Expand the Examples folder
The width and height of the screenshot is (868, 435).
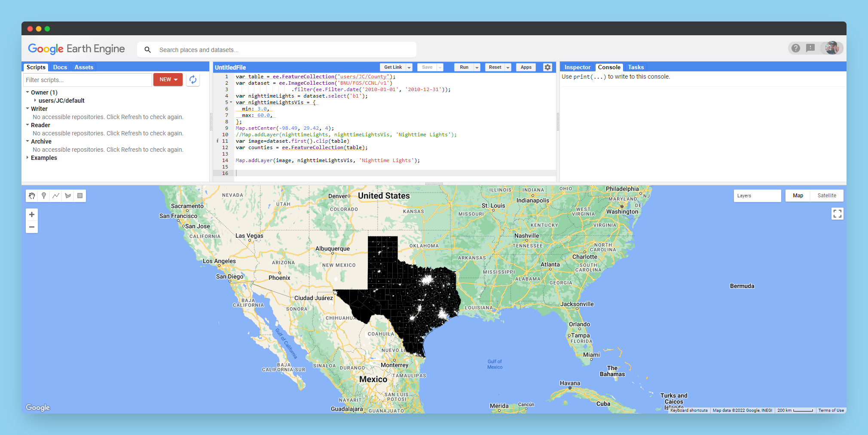[x=28, y=158]
